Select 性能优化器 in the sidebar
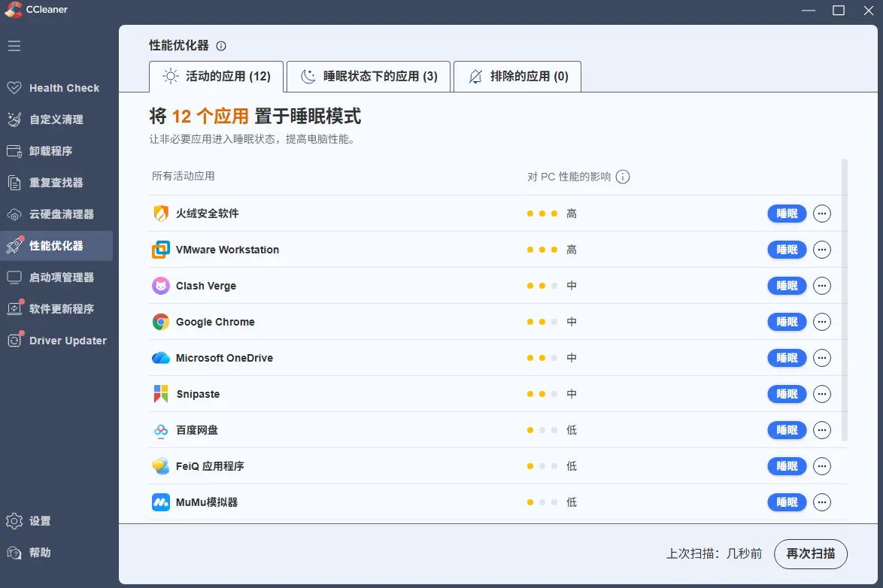 coord(56,246)
